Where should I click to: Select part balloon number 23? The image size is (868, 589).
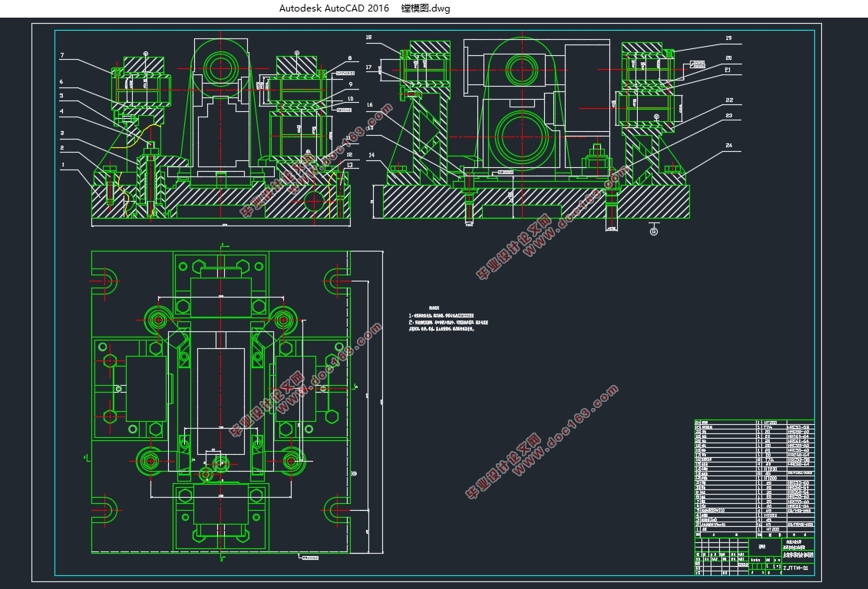click(x=729, y=116)
